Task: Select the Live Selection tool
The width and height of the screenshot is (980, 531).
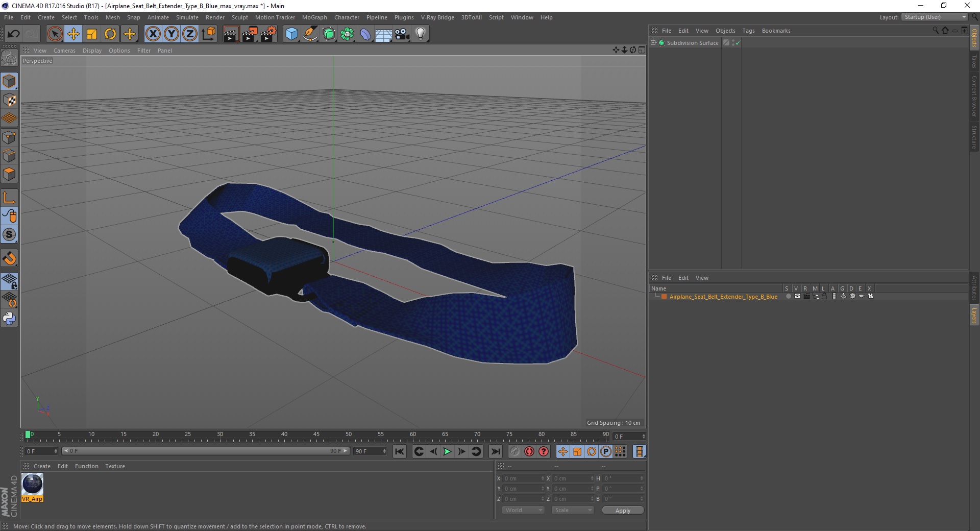Action: click(x=55, y=34)
